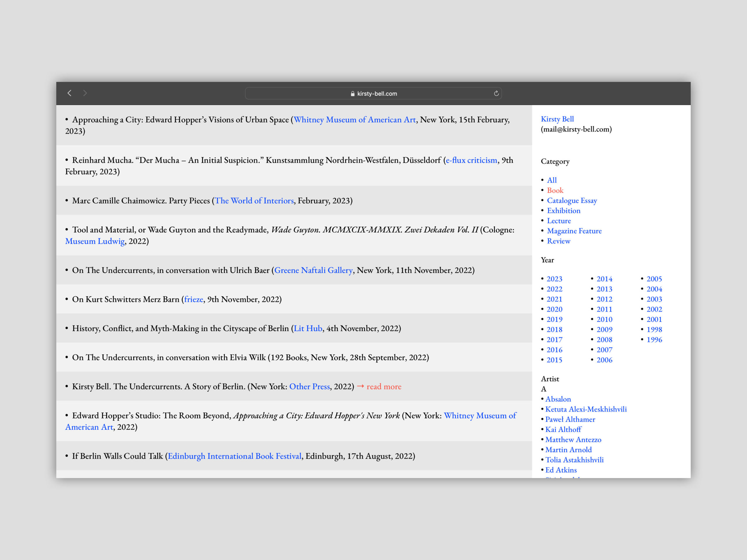Open artist Matthew Antezzo link
The image size is (747, 560).
(x=573, y=440)
